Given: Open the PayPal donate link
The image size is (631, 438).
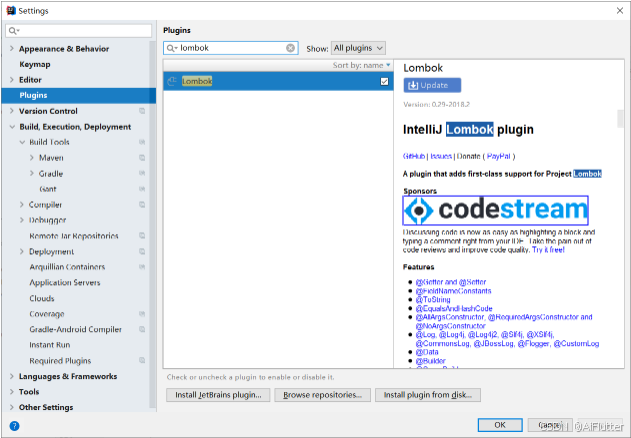Looking at the screenshot, I should pyautogui.click(x=498, y=156).
